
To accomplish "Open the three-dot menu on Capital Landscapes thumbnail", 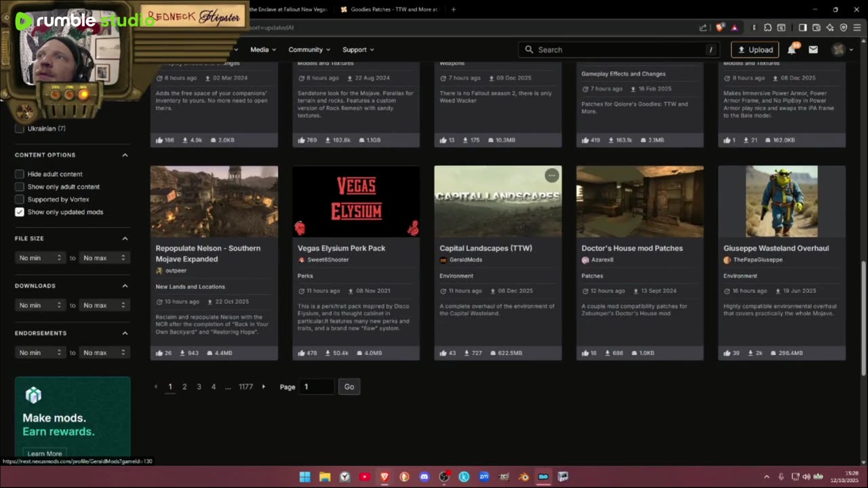I will point(551,176).
